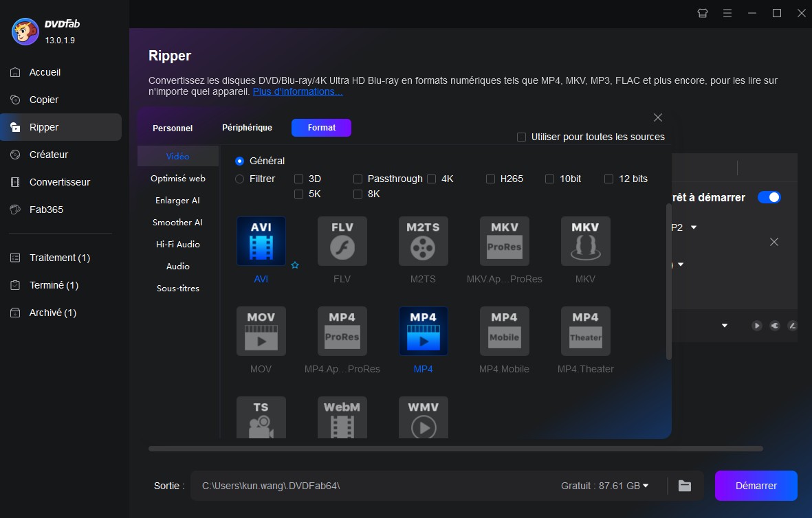The image size is (812, 518).
Task: Choose the MP4 Mobile format icon
Action: [x=505, y=331]
